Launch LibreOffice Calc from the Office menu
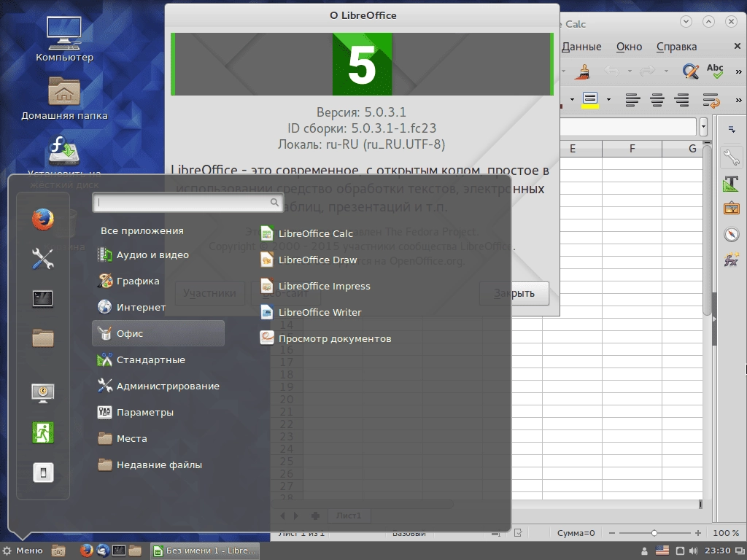This screenshot has width=747, height=560. tap(306, 233)
